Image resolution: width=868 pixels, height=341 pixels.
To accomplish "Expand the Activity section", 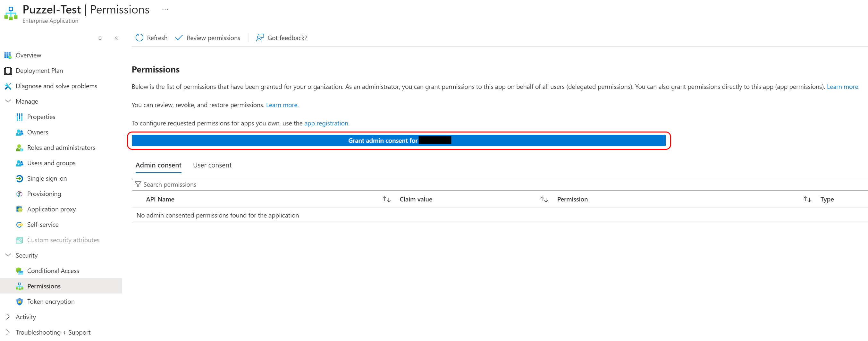I will coord(8,317).
